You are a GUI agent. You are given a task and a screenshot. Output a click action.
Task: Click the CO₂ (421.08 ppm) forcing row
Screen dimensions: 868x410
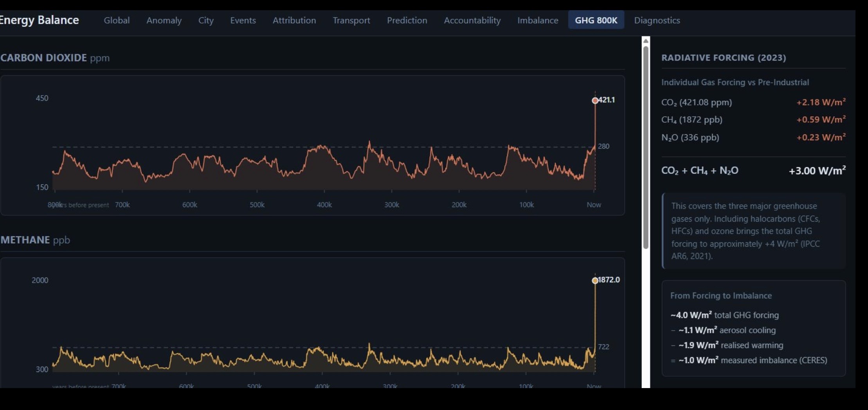pyautogui.click(x=753, y=102)
